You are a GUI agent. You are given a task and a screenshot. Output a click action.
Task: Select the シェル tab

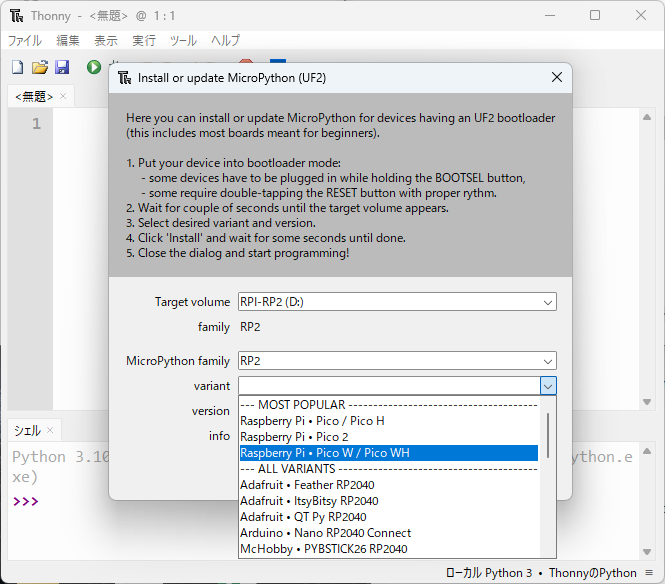(x=27, y=430)
